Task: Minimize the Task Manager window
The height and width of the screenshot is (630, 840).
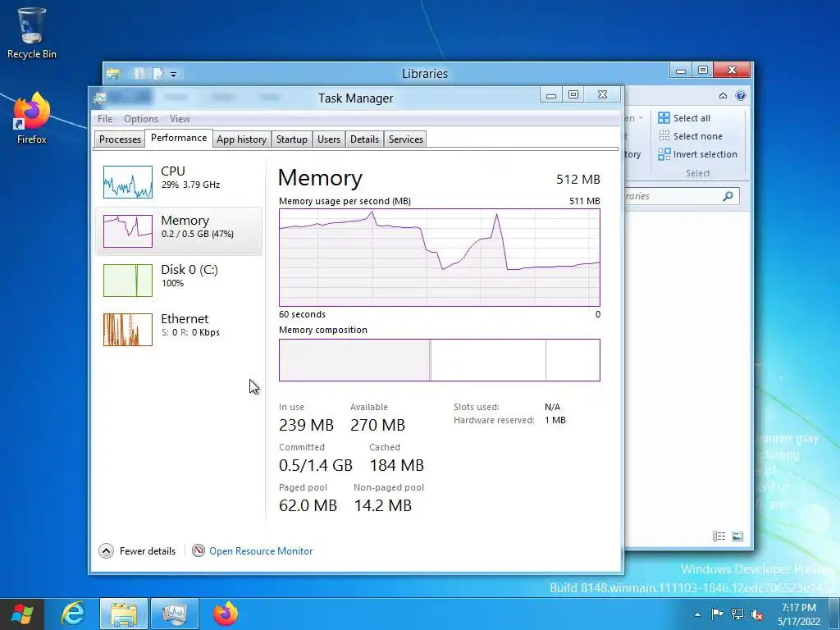Action: click(550, 95)
